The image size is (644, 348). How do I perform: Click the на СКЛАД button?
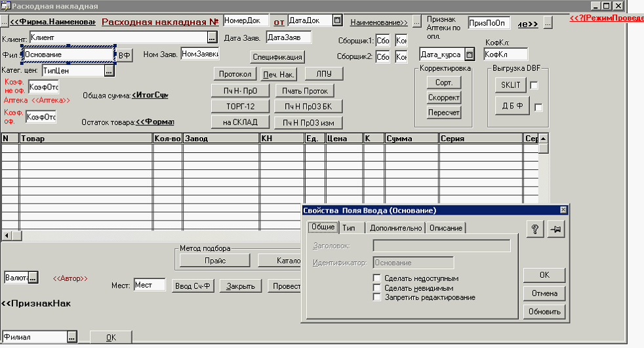click(240, 122)
